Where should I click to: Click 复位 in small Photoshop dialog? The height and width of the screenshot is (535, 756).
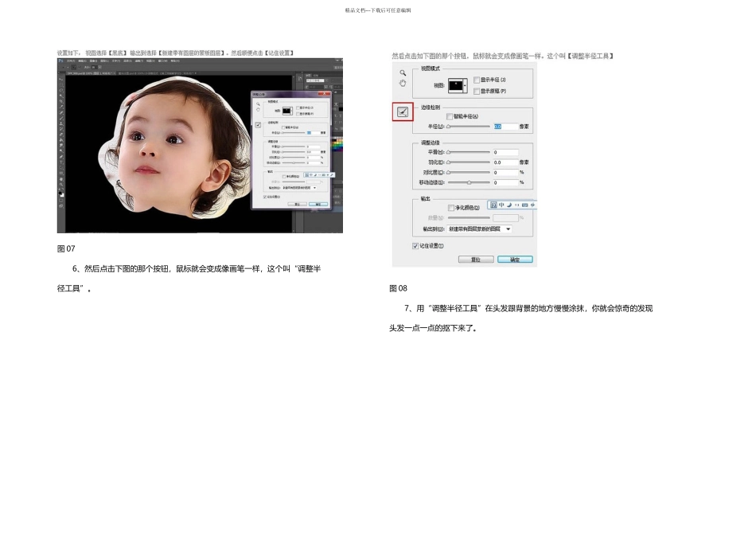click(298, 204)
